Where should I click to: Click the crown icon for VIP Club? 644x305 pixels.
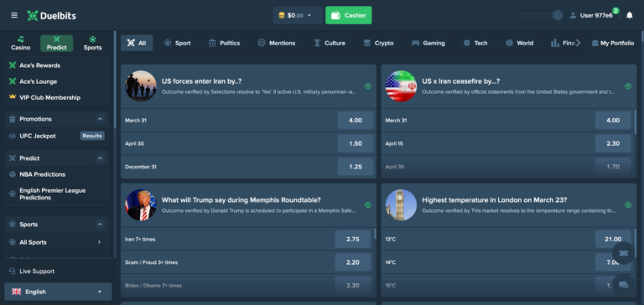[x=13, y=97]
